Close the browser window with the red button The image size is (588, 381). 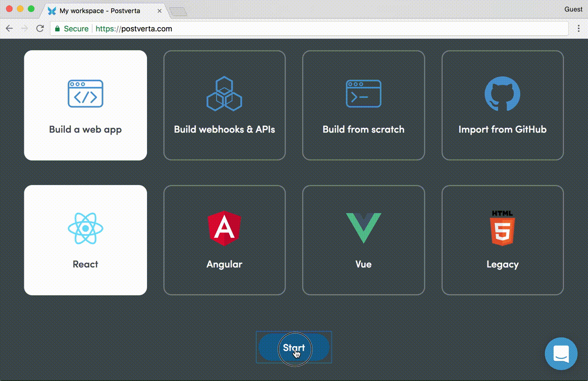click(9, 9)
